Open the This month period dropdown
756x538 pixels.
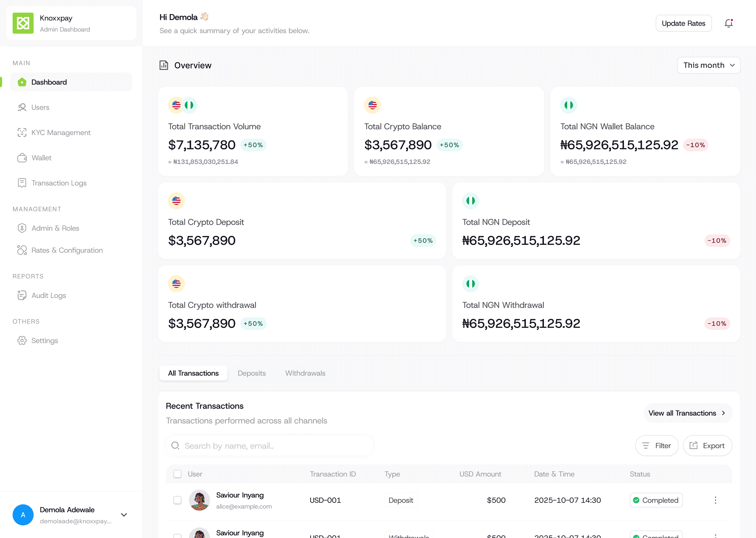coord(709,65)
